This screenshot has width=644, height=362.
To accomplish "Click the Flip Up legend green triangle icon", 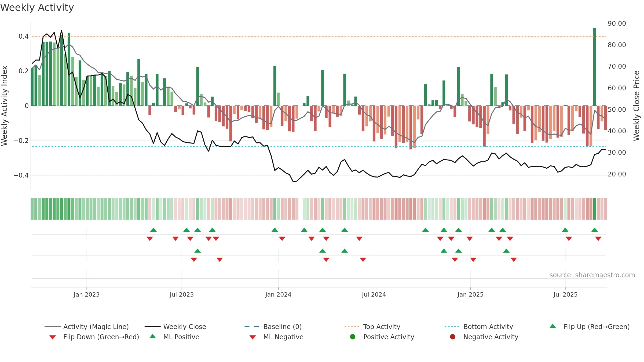I will coord(553,326).
